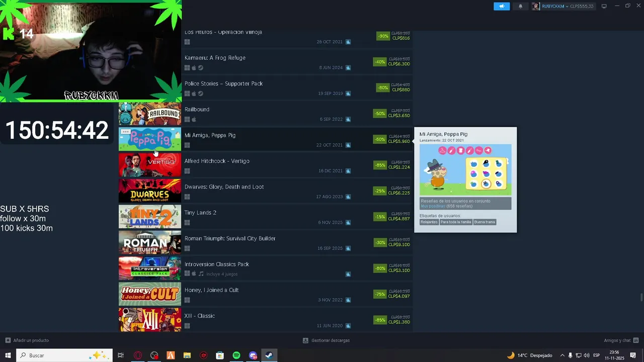The width and height of the screenshot is (644, 362).
Task: Click the wishlist icon on Police Stories row
Action: 348,94
